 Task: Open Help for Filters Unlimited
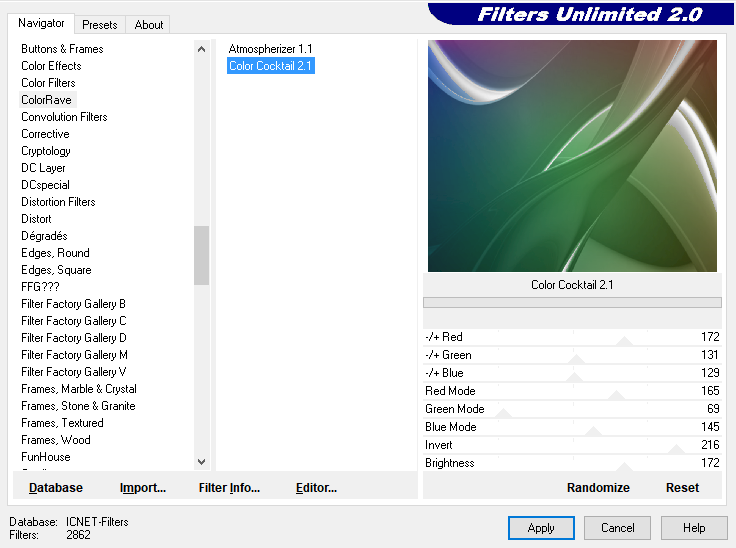tap(694, 528)
